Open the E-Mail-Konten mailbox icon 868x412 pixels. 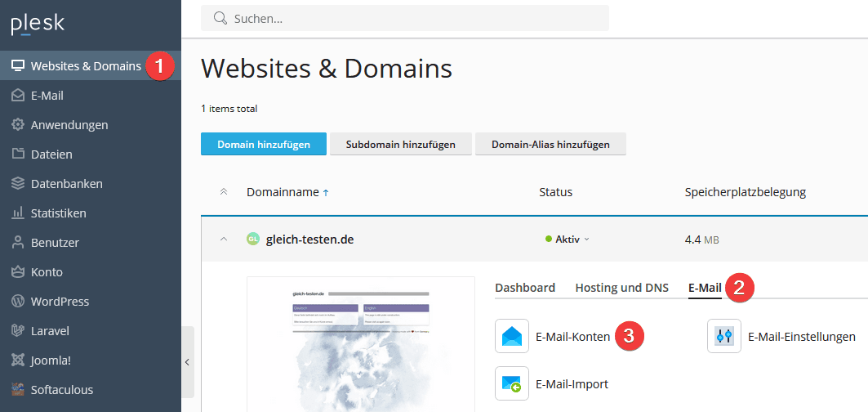pyautogui.click(x=512, y=336)
